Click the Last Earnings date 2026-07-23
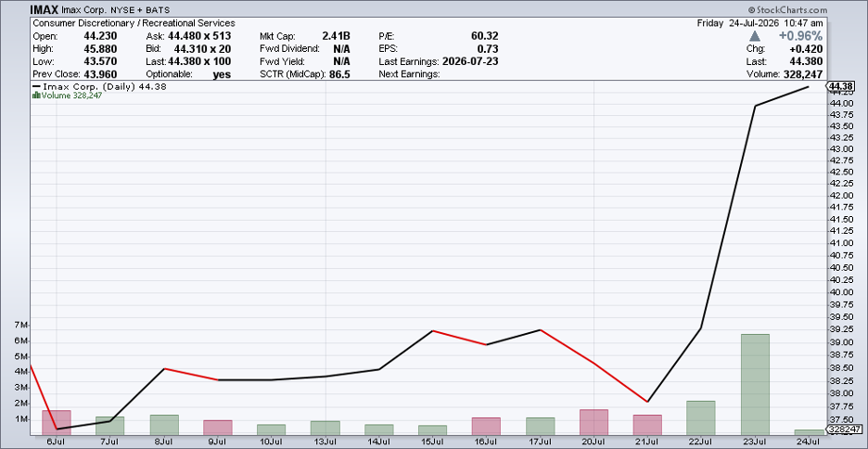This screenshot has height=449, width=868. 470,61
